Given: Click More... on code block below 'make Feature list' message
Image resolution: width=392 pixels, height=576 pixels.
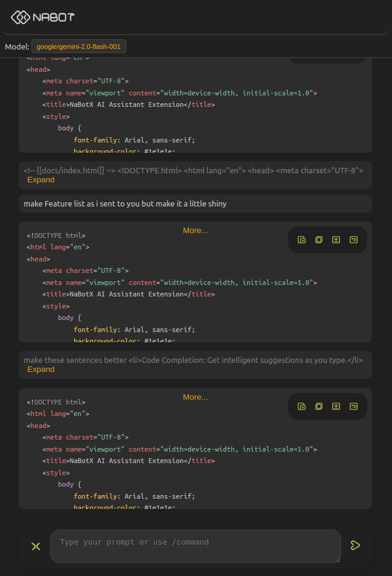Looking at the screenshot, I should pos(195,231).
